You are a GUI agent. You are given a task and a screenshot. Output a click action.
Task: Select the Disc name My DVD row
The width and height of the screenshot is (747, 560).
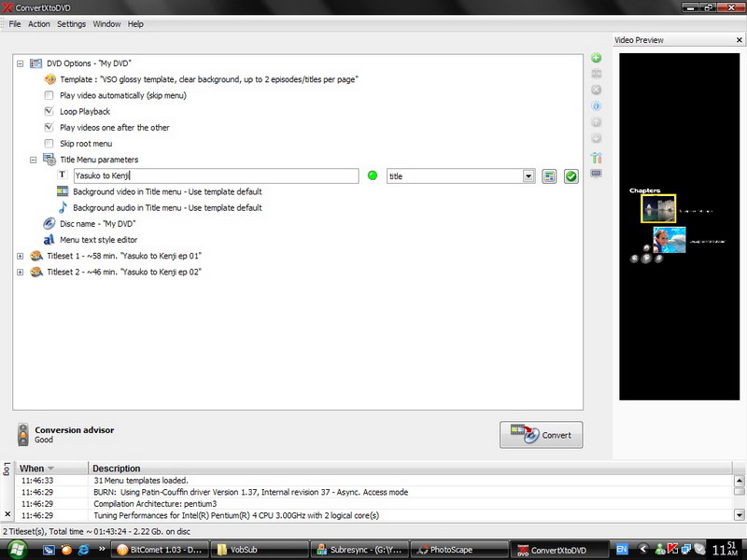click(x=98, y=224)
